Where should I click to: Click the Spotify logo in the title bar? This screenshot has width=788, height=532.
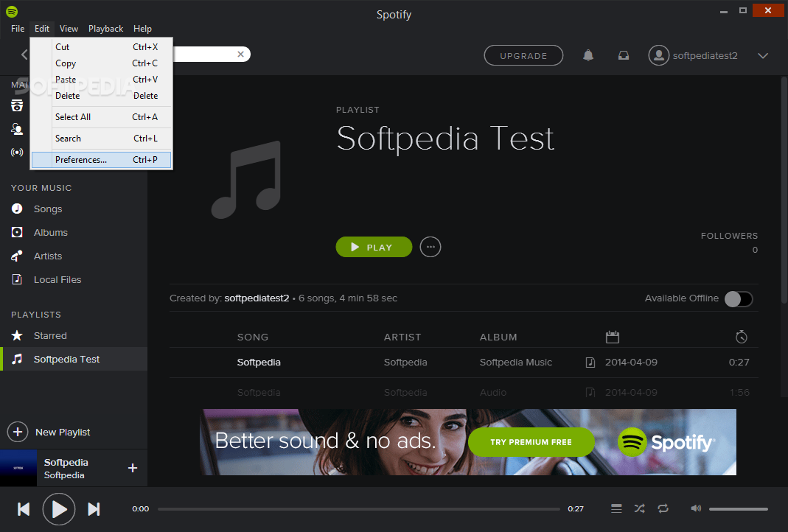(x=12, y=11)
